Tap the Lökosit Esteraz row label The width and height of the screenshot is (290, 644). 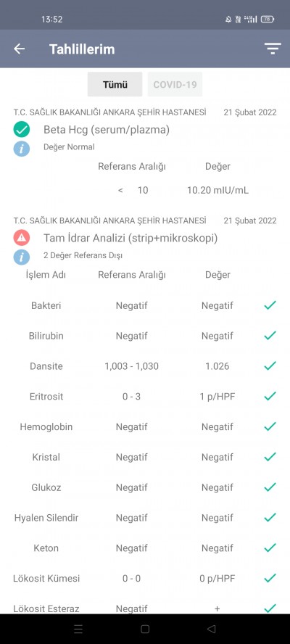point(46,608)
